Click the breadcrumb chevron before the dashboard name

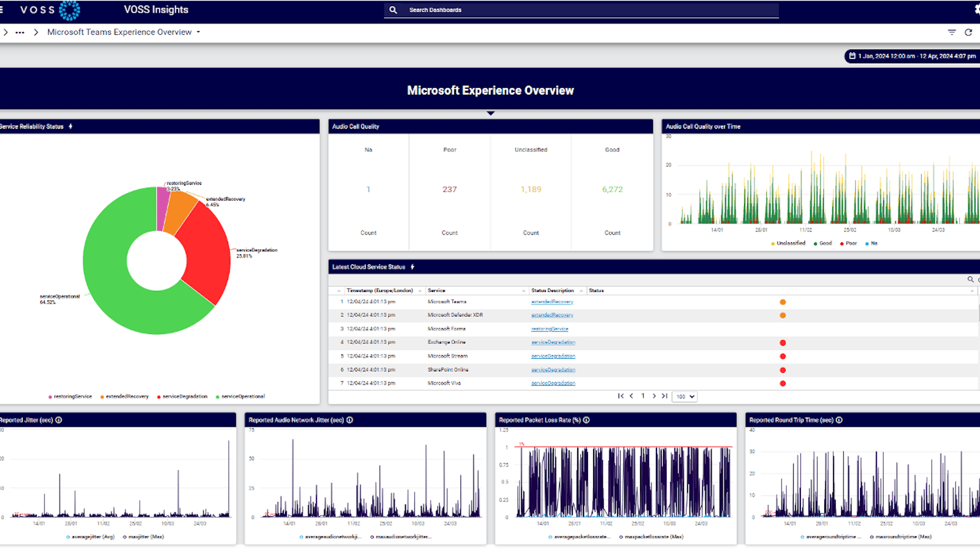[x=36, y=32]
